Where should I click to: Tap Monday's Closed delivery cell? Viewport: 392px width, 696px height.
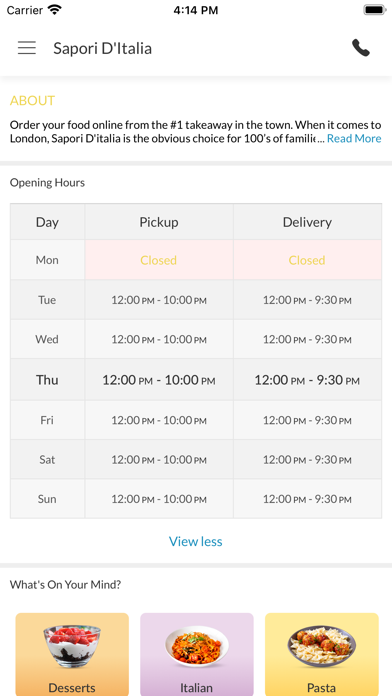[307, 260]
